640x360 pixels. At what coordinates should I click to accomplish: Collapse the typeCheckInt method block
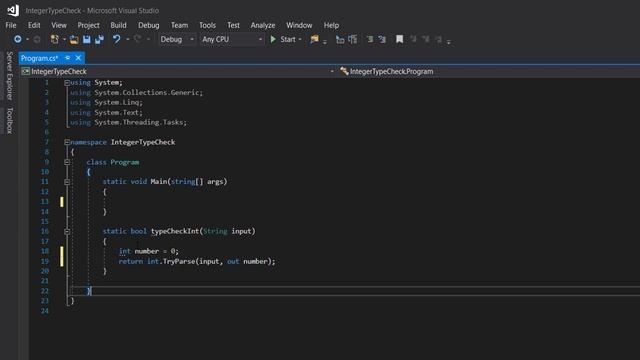pyautogui.click(x=67, y=232)
